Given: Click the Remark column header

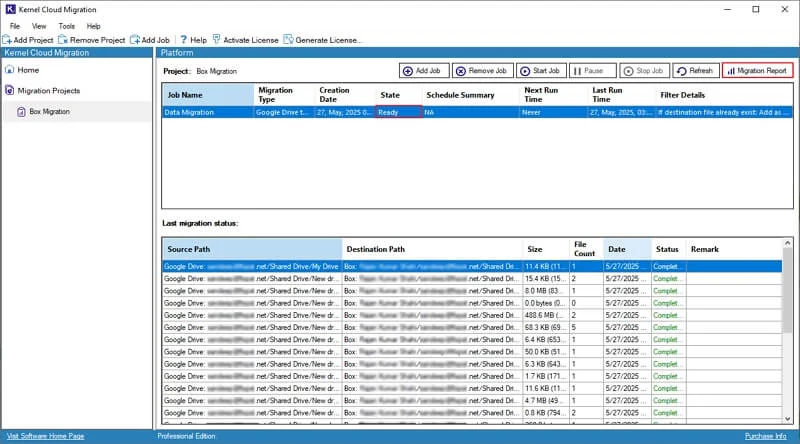Looking at the screenshot, I should (734, 249).
